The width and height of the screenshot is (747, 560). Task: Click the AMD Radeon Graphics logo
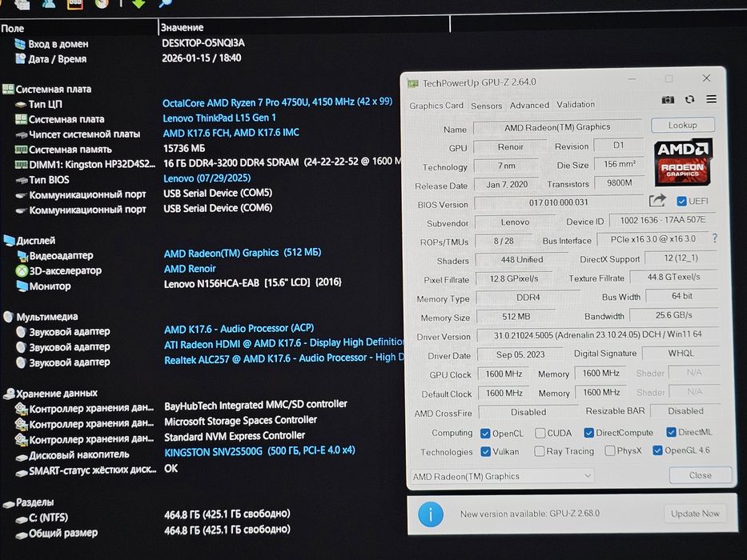click(x=683, y=162)
